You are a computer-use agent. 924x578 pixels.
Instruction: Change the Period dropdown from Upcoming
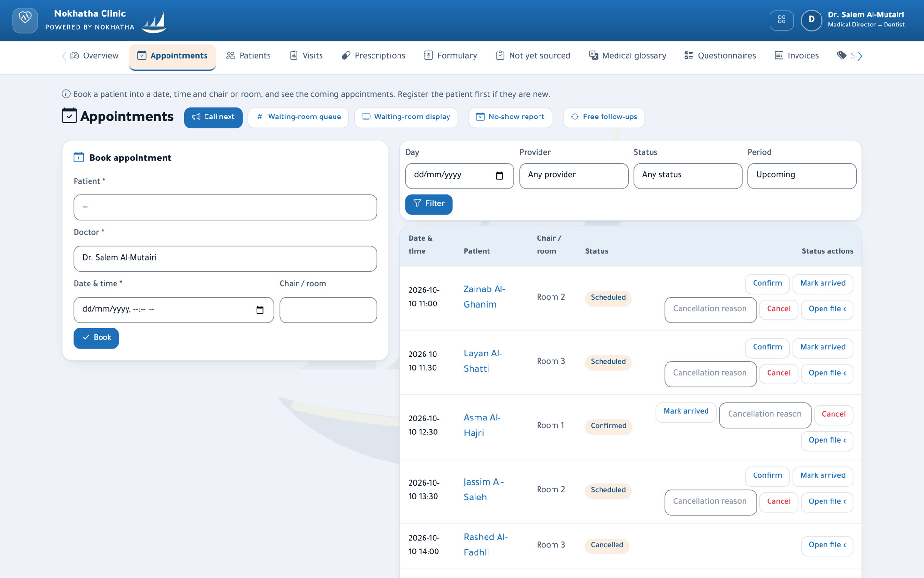[802, 176]
